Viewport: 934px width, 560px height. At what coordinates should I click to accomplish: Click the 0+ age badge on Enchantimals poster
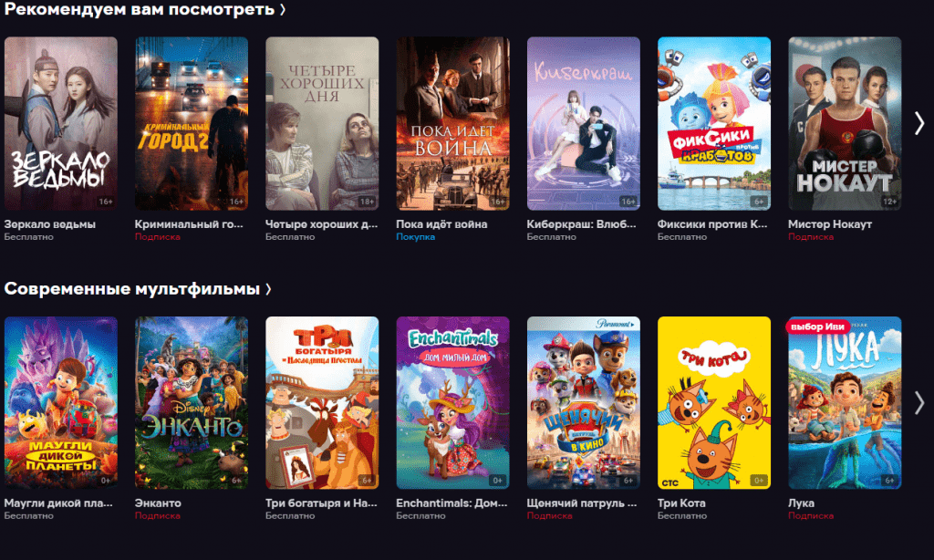[x=497, y=480]
